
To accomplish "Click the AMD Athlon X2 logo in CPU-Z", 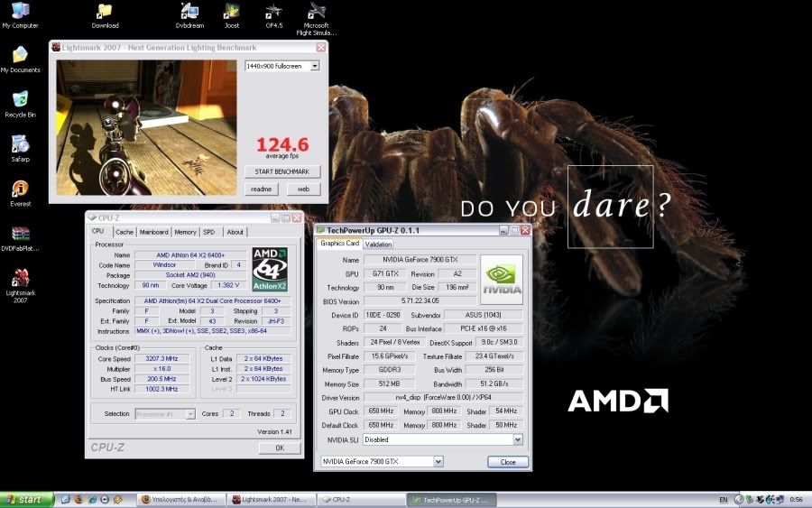I will click(x=270, y=269).
